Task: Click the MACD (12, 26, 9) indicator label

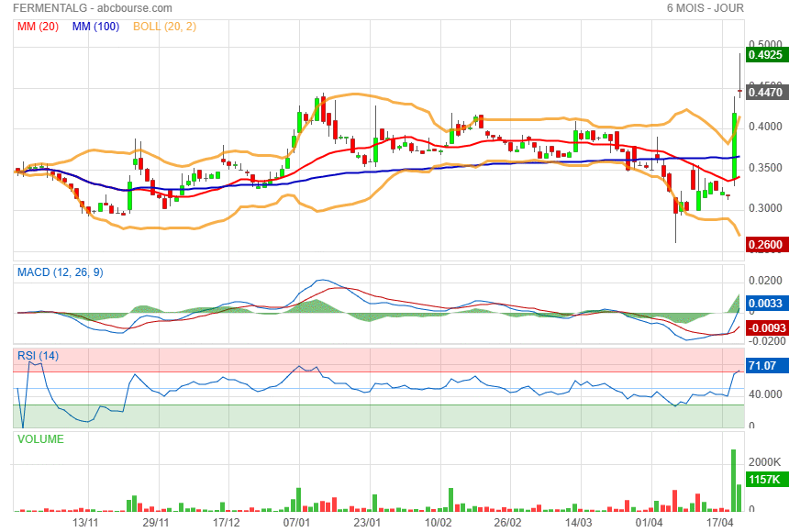Action: (61, 272)
